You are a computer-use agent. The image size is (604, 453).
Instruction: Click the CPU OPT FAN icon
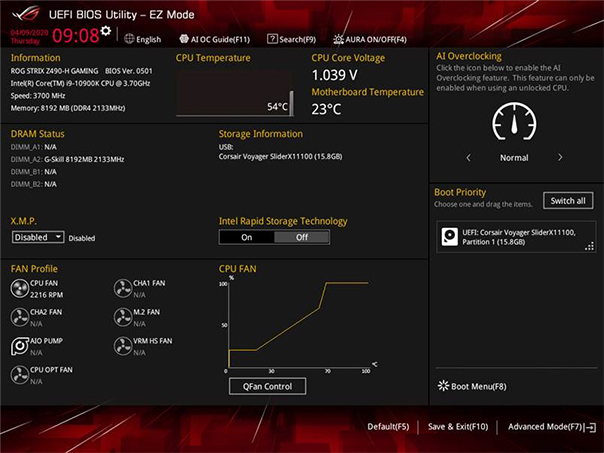pyautogui.click(x=20, y=375)
